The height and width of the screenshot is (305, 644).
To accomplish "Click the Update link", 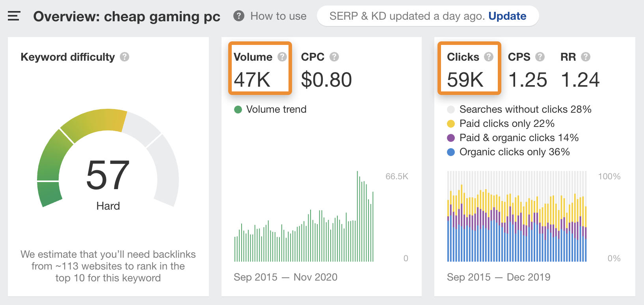I will coord(507,16).
